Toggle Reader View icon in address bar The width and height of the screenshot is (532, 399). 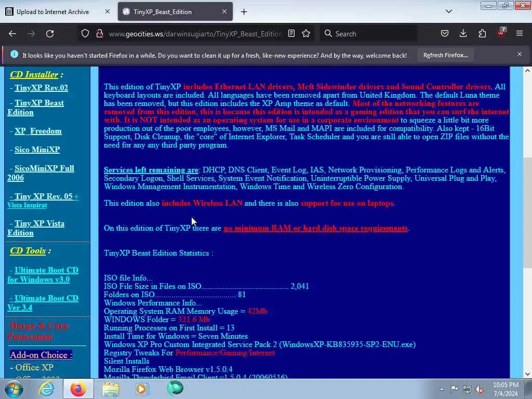pos(291,34)
